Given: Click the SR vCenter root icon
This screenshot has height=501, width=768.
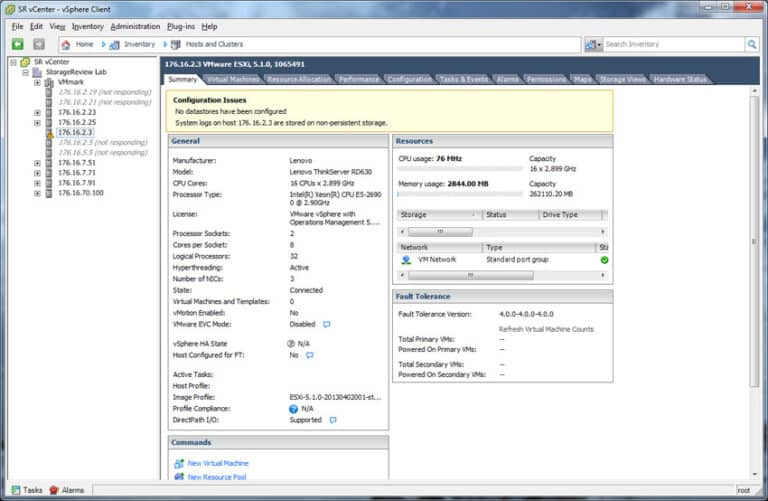Looking at the screenshot, I should pos(25,62).
